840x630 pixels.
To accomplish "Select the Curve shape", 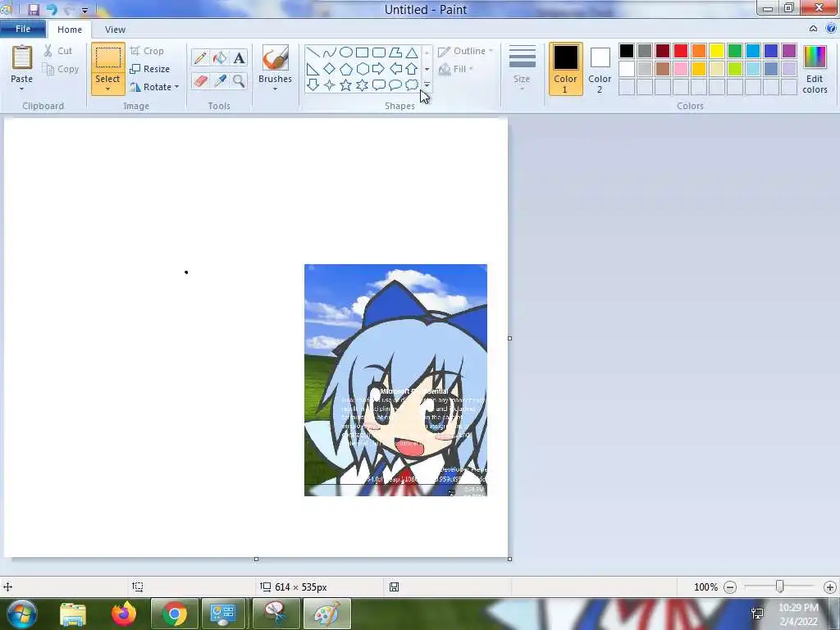I will pyautogui.click(x=330, y=52).
